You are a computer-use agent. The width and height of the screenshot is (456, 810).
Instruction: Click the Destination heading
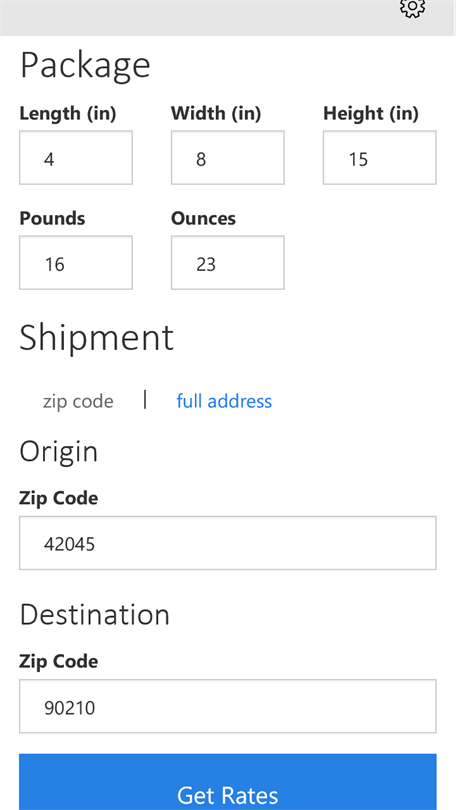click(x=95, y=615)
